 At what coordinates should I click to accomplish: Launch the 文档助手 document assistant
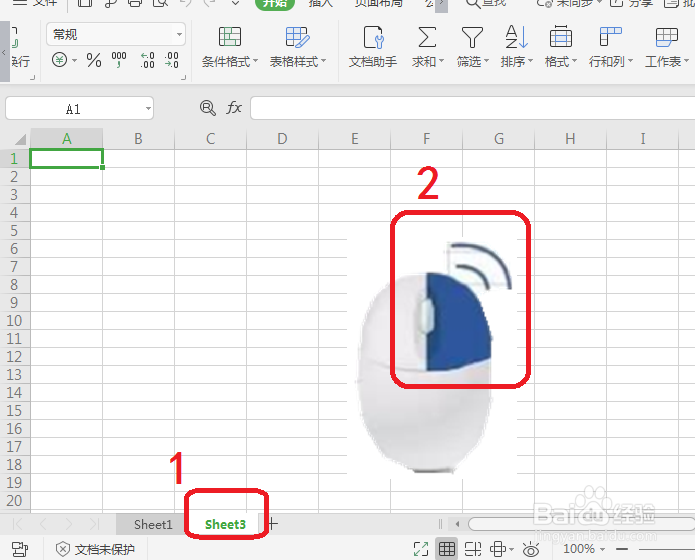pos(373,47)
